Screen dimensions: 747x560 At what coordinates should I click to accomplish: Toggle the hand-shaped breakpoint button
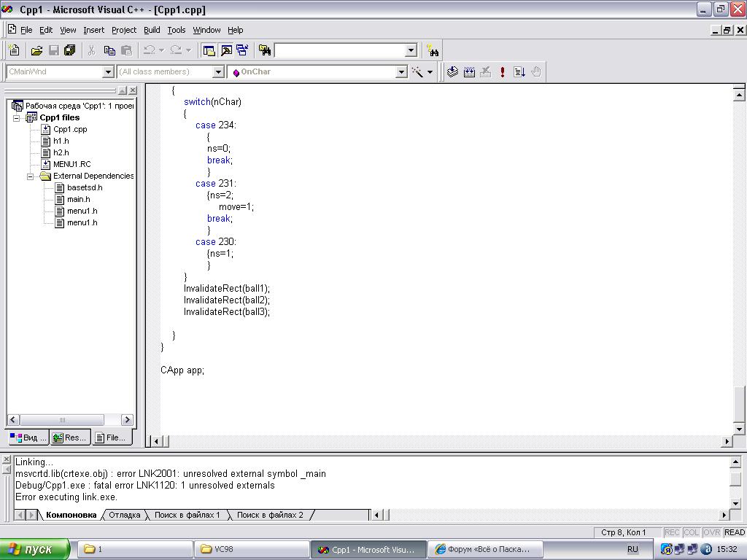[x=536, y=71]
